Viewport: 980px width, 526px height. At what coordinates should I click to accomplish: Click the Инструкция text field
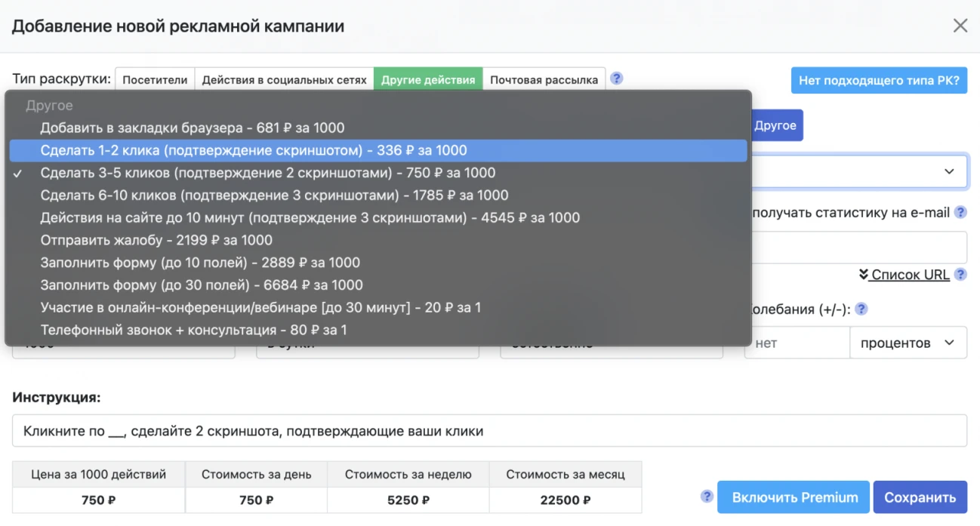[489, 431]
